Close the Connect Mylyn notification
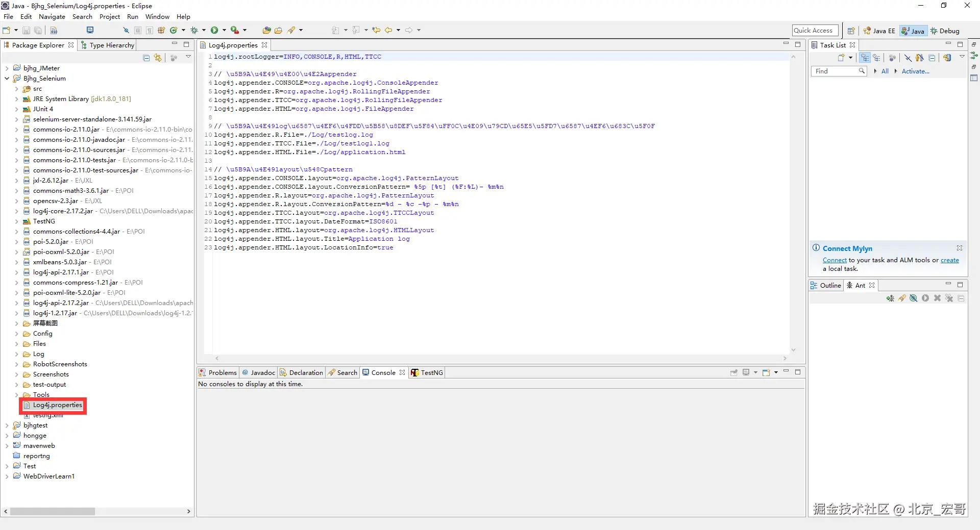The width and height of the screenshot is (980, 530). click(960, 248)
